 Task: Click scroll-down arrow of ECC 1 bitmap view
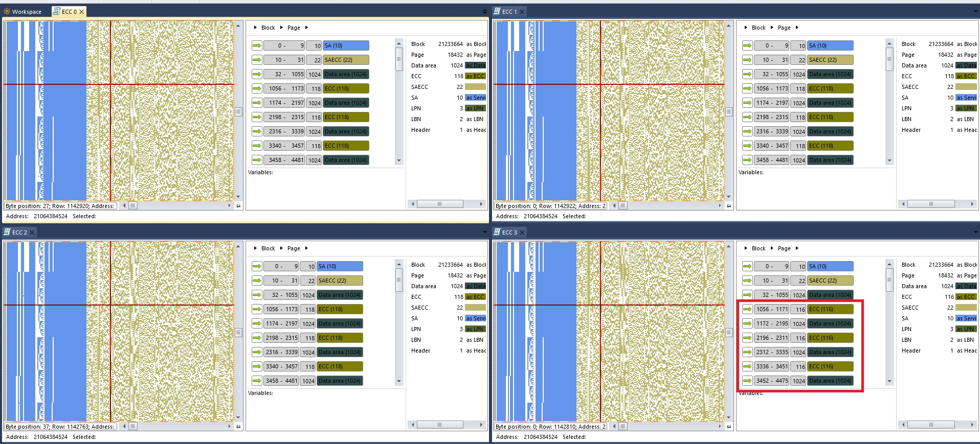729,197
